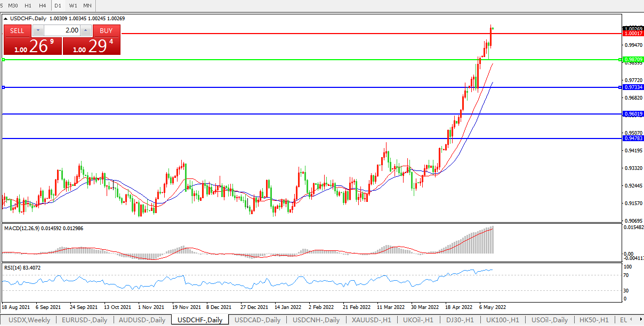Switch to MN monthly timeframe

pos(87,5)
